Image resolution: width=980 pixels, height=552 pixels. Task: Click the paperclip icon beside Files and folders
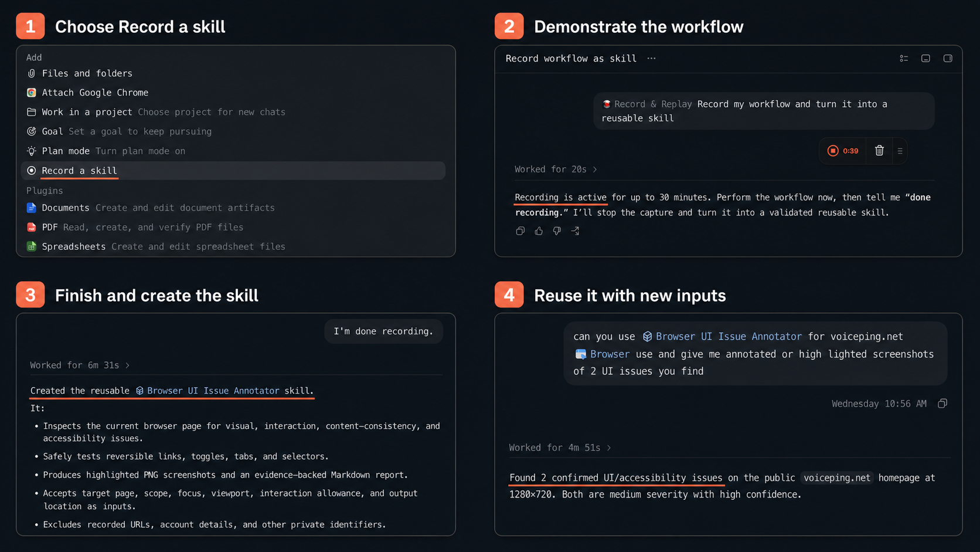(32, 73)
